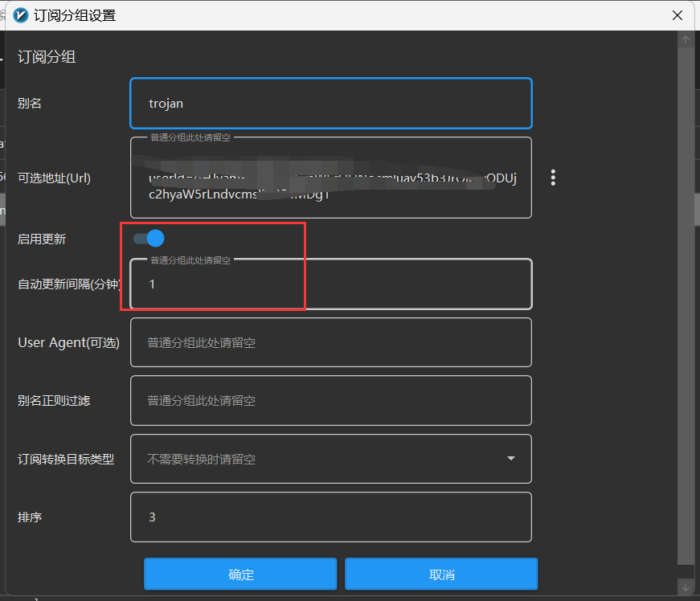Click the 订阅转换目标类型 label
700x601 pixels.
(x=66, y=459)
